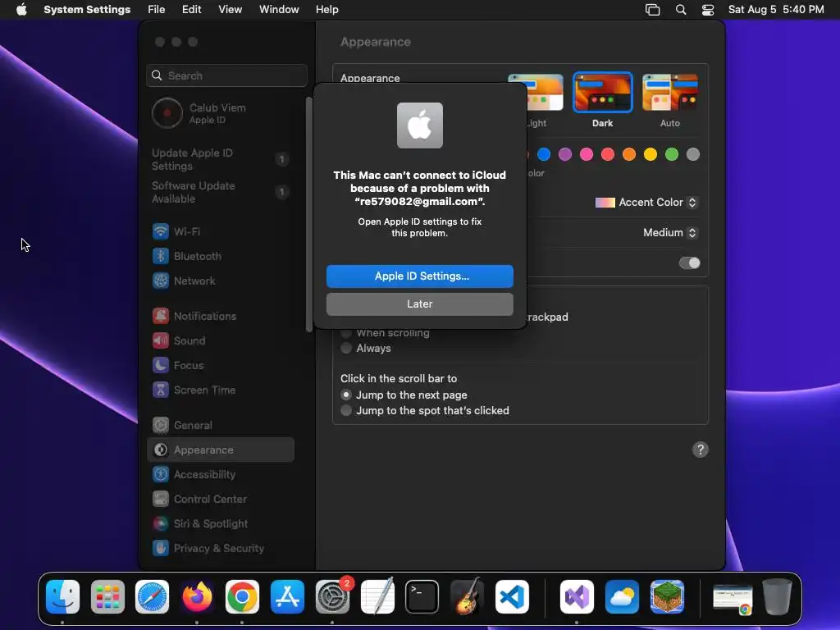Open the Window menu

tap(279, 10)
